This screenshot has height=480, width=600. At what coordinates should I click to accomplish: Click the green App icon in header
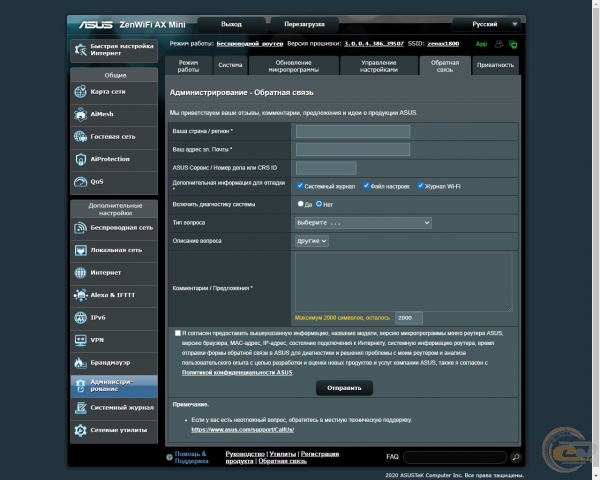click(481, 44)
